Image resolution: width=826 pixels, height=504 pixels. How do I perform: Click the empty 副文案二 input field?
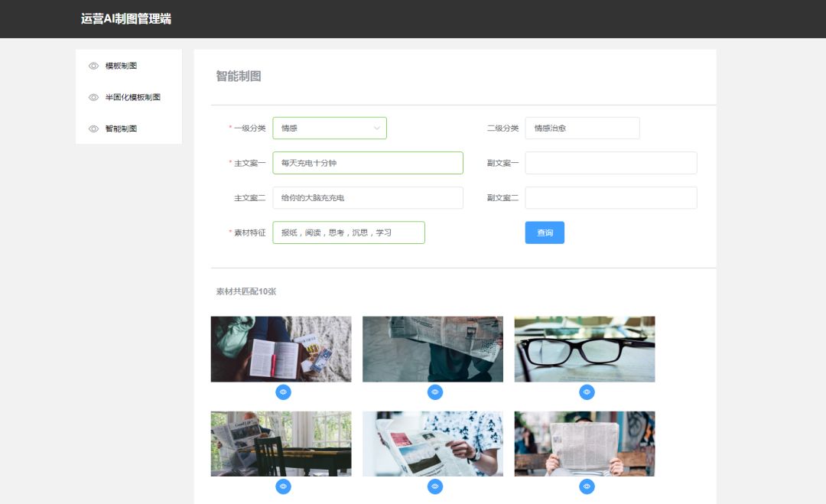tap(611, 197)
